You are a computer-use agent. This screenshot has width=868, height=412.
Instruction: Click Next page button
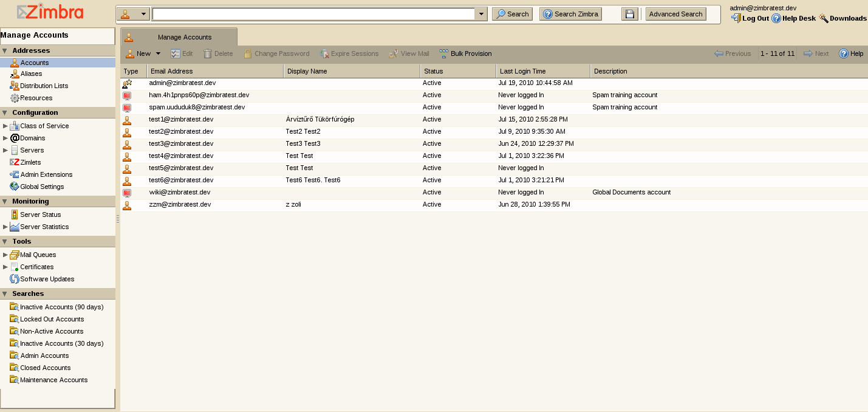click(x=816, y=53)
